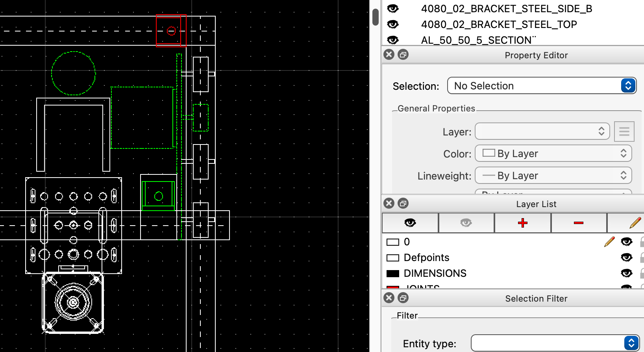Close the Property Editor panel
This screenshot has width=644, height=352.
coord(389,55)
